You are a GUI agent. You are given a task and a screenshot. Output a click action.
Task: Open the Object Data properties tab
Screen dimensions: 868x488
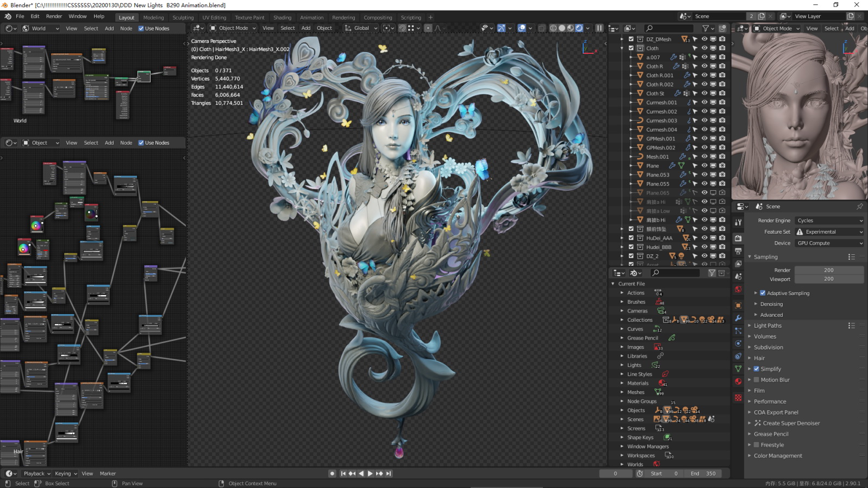(x=738, y=368)
